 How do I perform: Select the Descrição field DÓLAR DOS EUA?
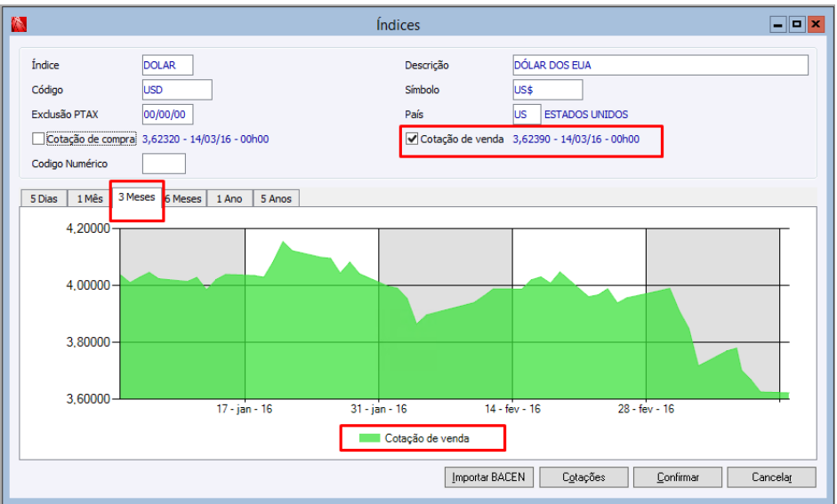point(660,65)
